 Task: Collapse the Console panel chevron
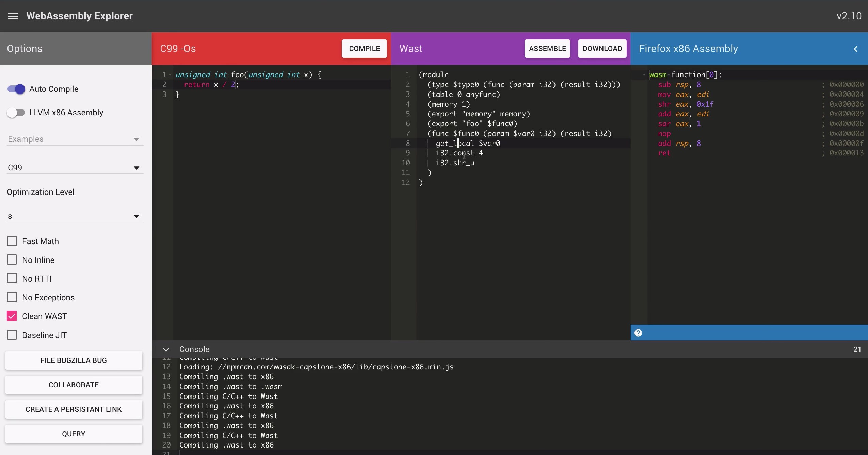tap(166, 349)
